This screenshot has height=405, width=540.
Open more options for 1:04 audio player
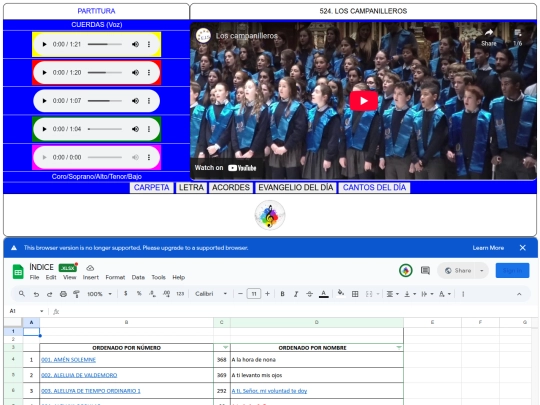tap(149, 129)
